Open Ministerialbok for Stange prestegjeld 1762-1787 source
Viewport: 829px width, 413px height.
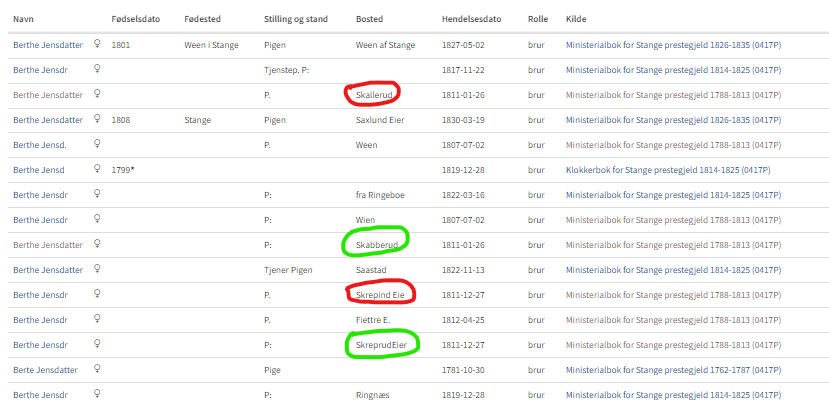[x=673, y=370]
